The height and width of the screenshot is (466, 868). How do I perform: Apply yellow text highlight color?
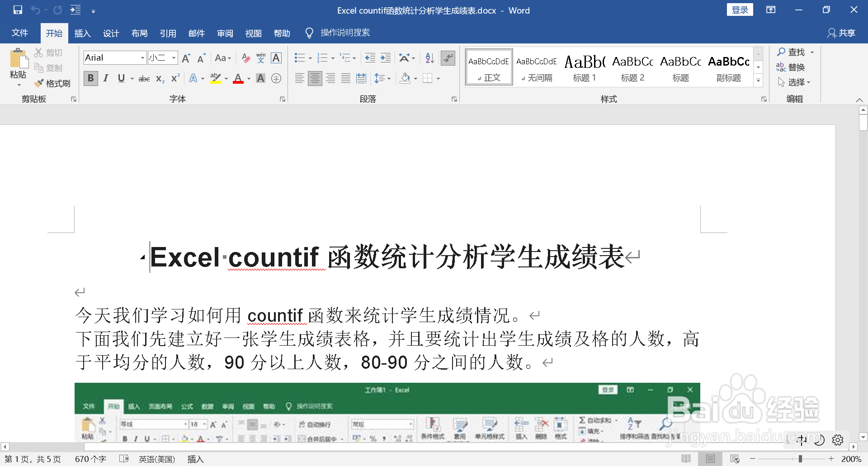tap(216, 79)
